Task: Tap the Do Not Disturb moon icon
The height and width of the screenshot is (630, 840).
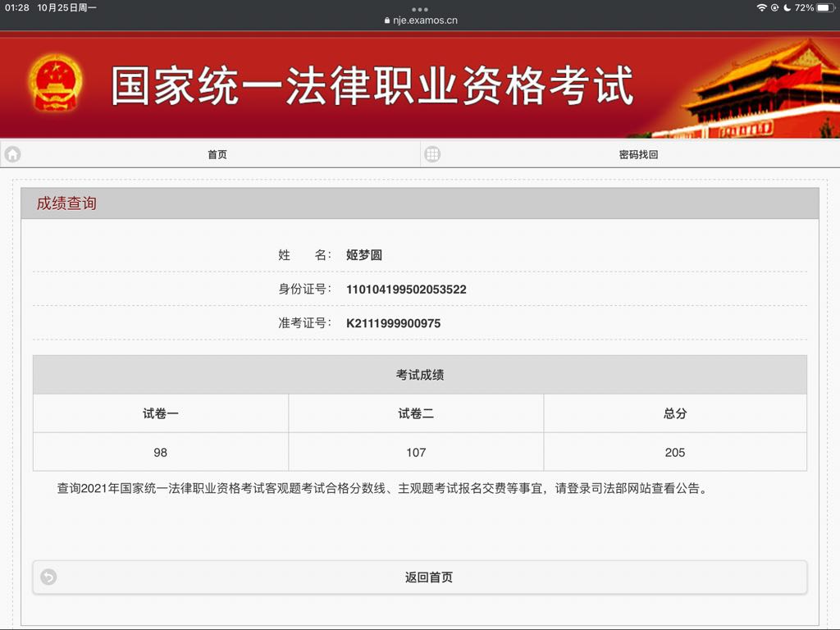Action: (787, 7)
